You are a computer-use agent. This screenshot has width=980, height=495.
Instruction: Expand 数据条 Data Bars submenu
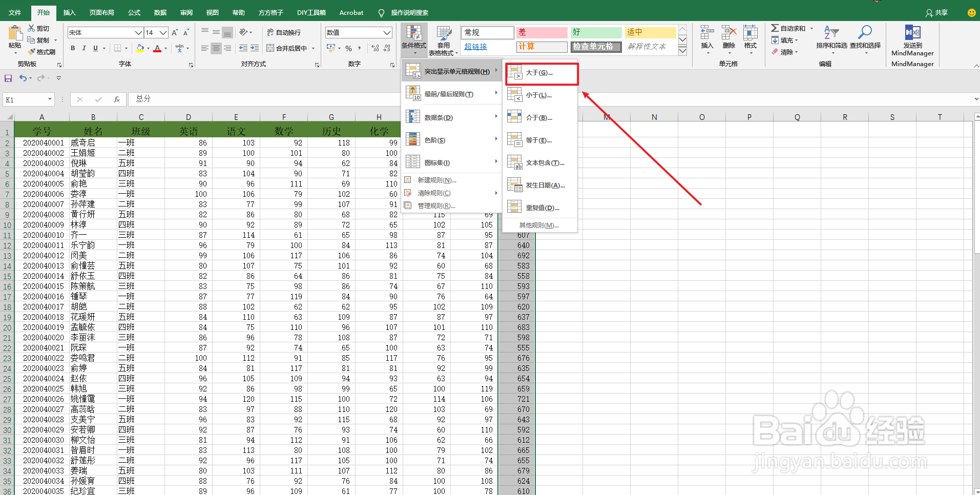point(452,118)
